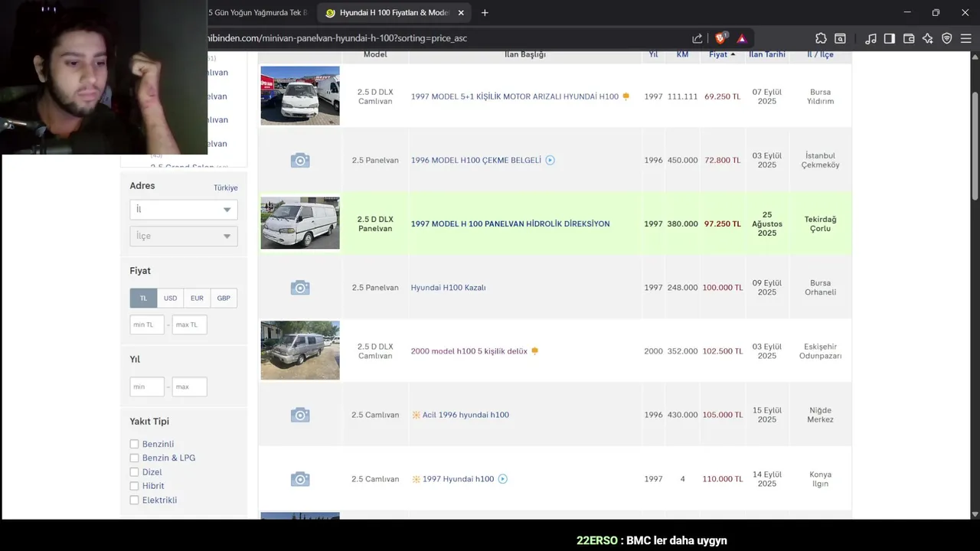Image resolution: width=980 pixels, height=551 pixels.
Task: Sort by İlan Tarihi column header
Action: (766, 55)
